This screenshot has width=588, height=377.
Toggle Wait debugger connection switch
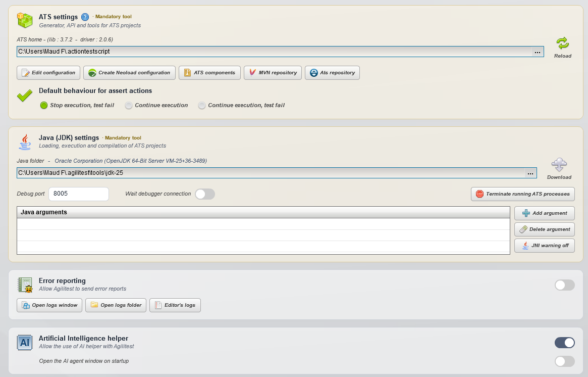coord(205,194)
